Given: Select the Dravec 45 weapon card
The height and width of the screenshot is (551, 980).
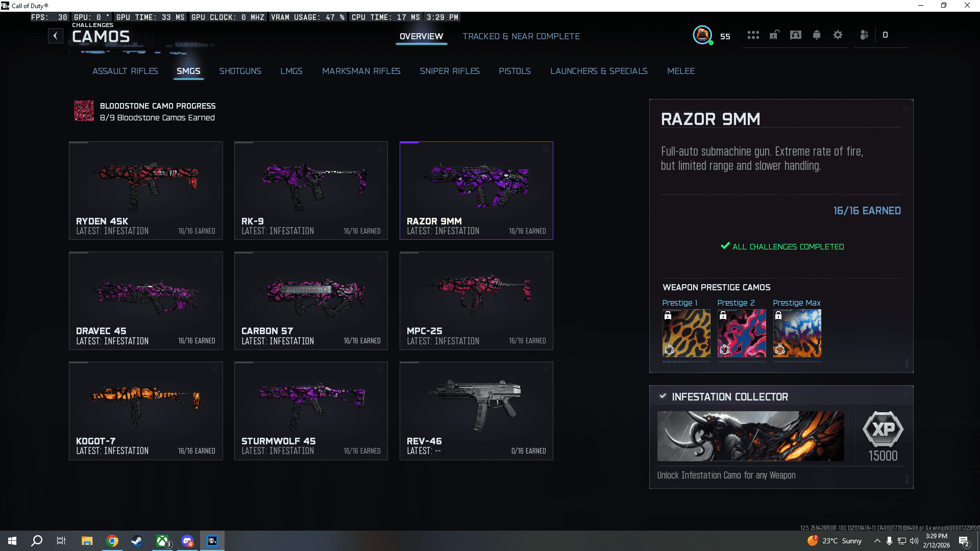Looking at the screenshot, I should tap(146, 300).
